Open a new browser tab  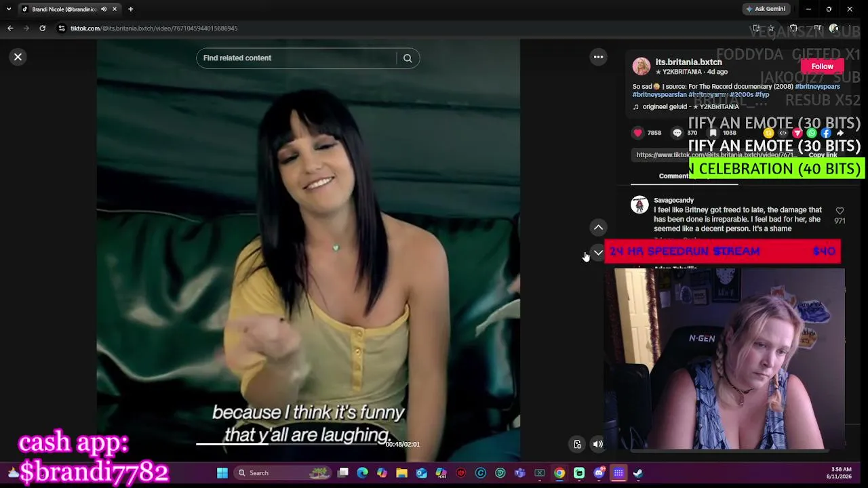click(130, 9)
